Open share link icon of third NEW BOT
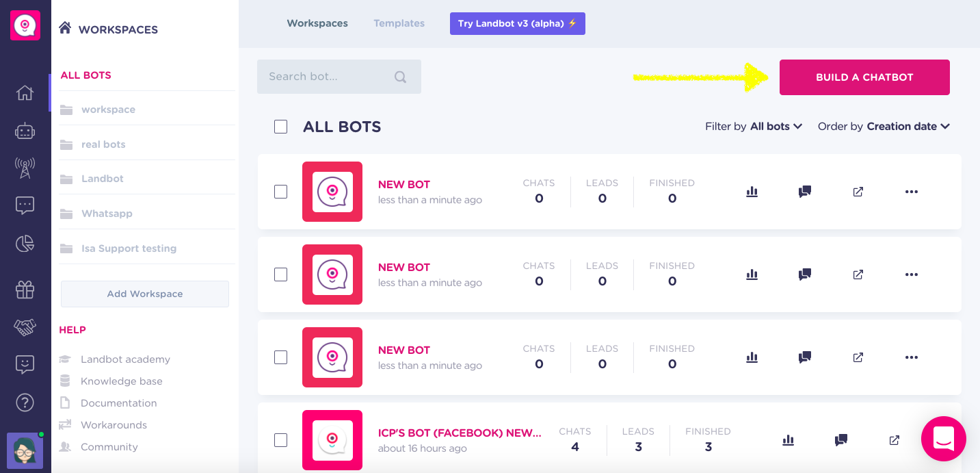 click(x=858, y=357)
